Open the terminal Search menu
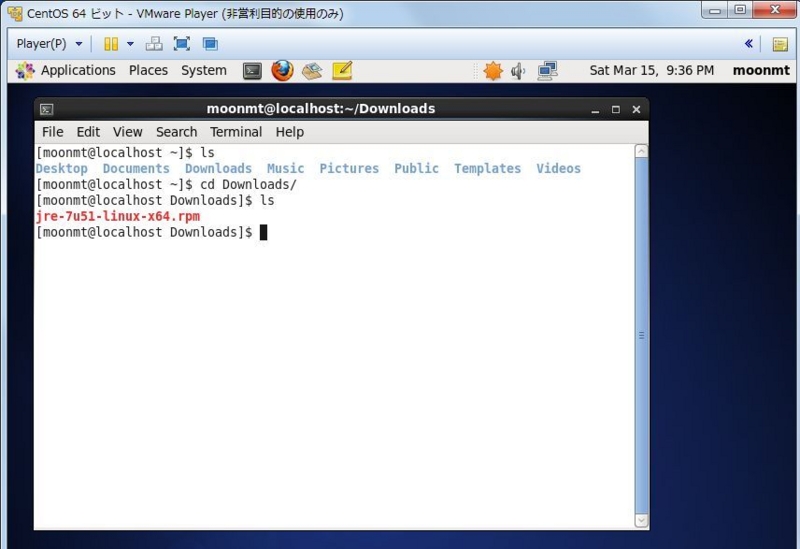 (x=177, y=132)
